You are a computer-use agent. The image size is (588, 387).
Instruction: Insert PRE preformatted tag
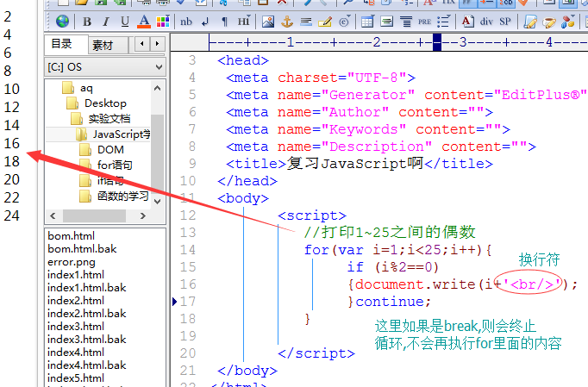click(424, 22)
